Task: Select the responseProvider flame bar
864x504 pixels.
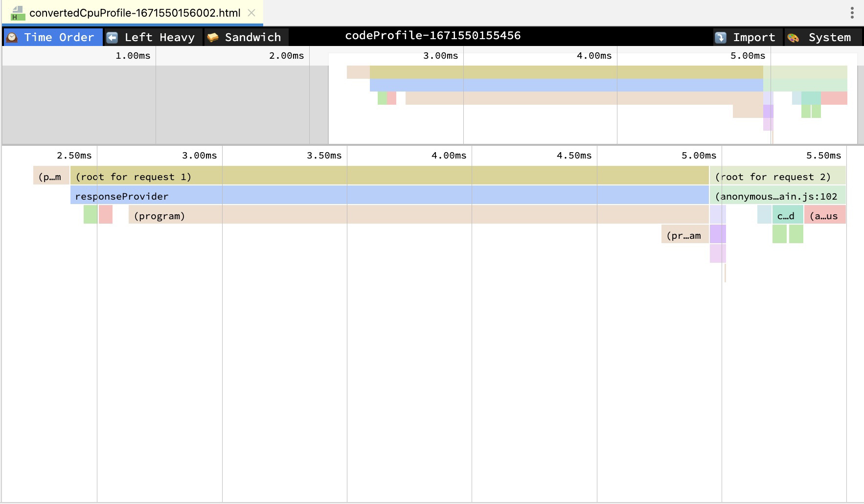Action: point(389,196)
